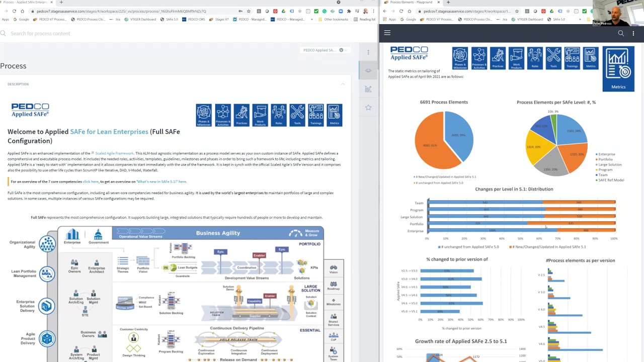Toggle eye view icon in left sidebar
Viewport: 644px width, 362px height.
[x=368, y=70]
